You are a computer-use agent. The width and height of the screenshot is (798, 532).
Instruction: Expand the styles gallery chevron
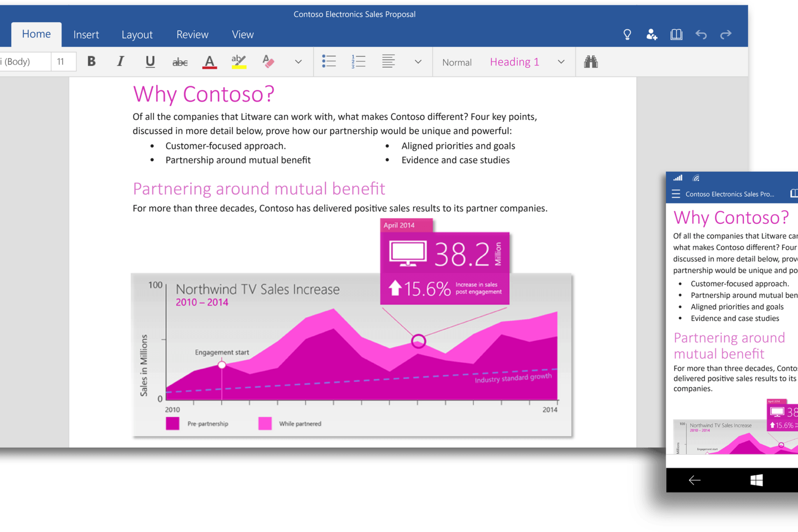(x=561, y=62)
